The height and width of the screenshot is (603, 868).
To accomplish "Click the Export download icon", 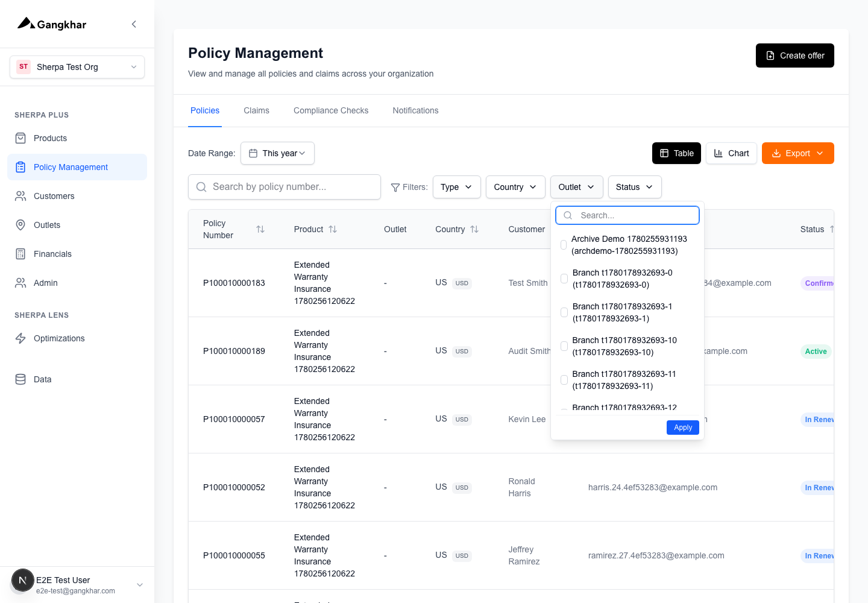I will tap(776, 153).
